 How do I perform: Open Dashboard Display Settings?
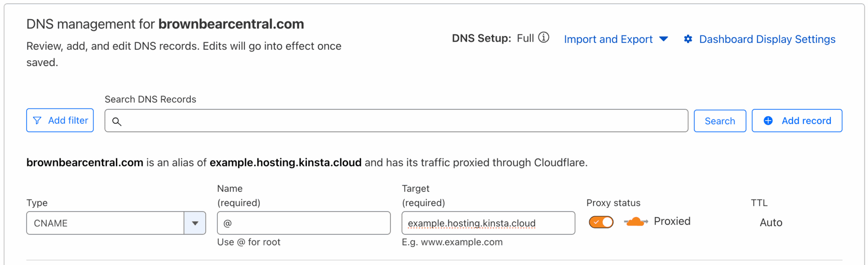[x=767, y=39]
